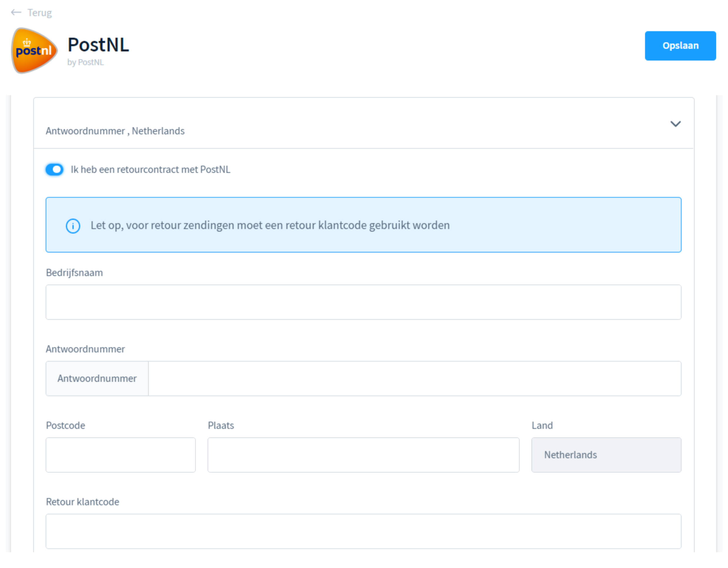
Task: Click the Bedrijfsnaam field label
Action: click(x=74, y=272)
